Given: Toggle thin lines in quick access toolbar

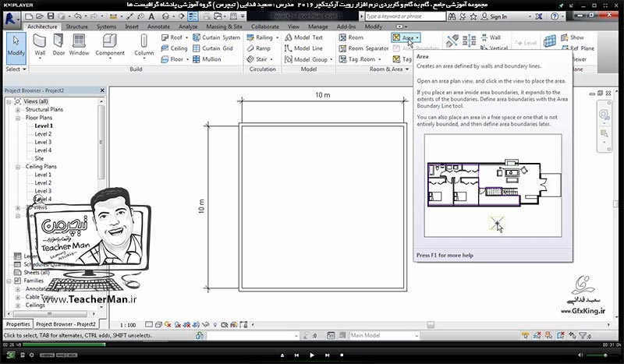Looking at the screenshot, I should tap(193, 16).
